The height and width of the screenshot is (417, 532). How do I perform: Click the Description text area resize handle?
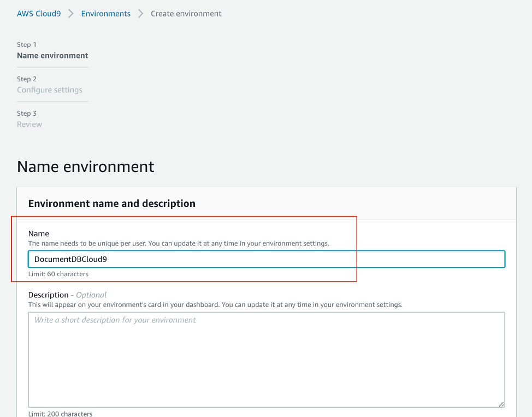click(501, 404)
